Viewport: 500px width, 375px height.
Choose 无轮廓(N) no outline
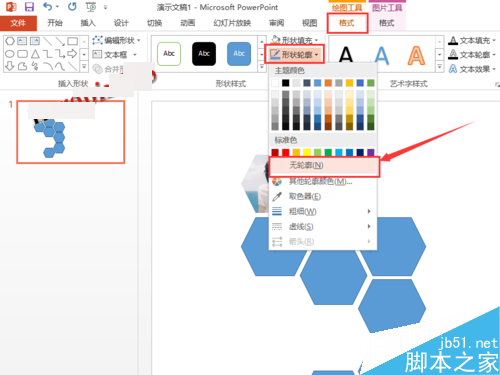(324, 165)
